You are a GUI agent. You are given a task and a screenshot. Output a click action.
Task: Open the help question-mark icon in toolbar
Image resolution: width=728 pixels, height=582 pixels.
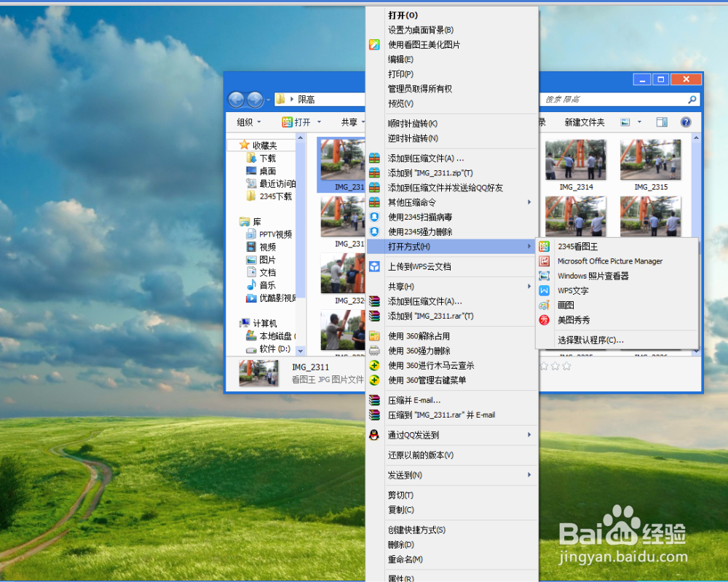tap(686, 122)
